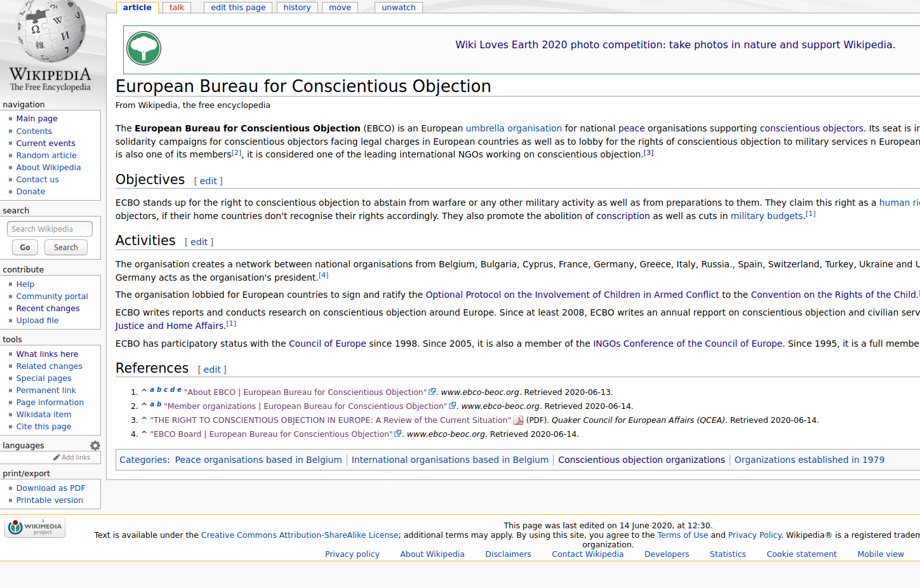The width and height of the screenshot is (920, 588).
Task: Open the languages settings gear icon
Action: pyautogui.click(x=95, y=446)
